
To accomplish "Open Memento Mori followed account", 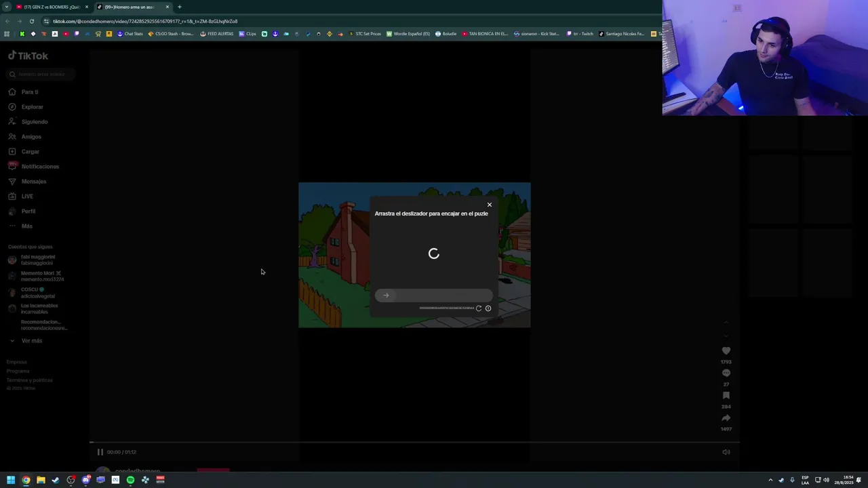I will 37,277.
